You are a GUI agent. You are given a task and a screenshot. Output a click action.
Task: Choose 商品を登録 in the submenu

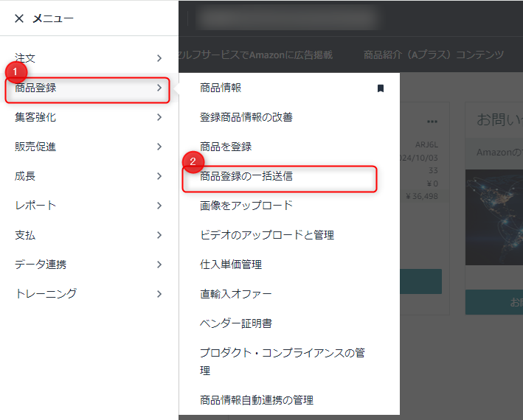tap(226, 147)
